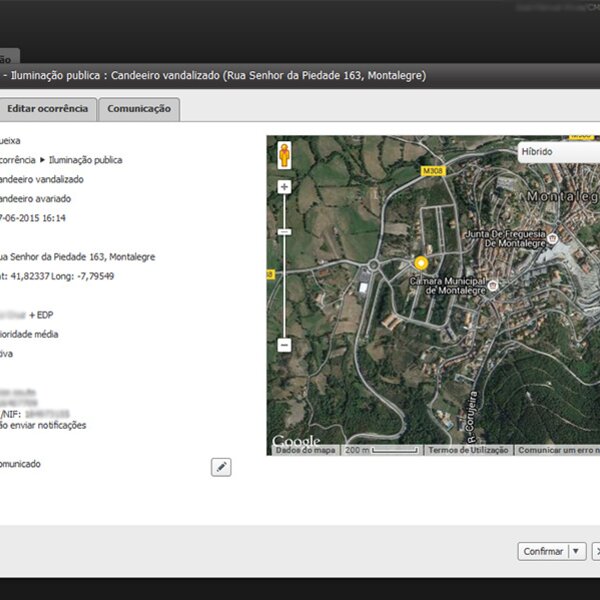Zoom out with the map minus button
600x600 pixels.
pyautogui.click(x=284, y=345)
